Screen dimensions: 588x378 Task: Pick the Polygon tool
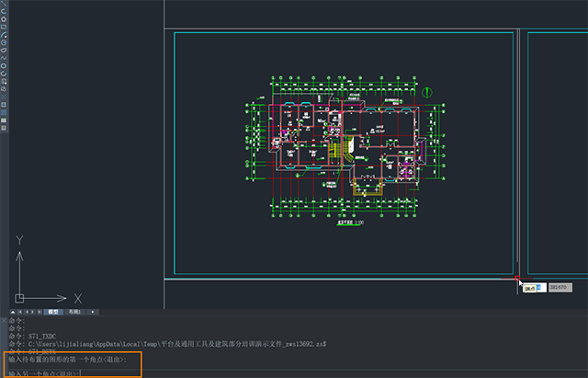click(x=5, y=19)
